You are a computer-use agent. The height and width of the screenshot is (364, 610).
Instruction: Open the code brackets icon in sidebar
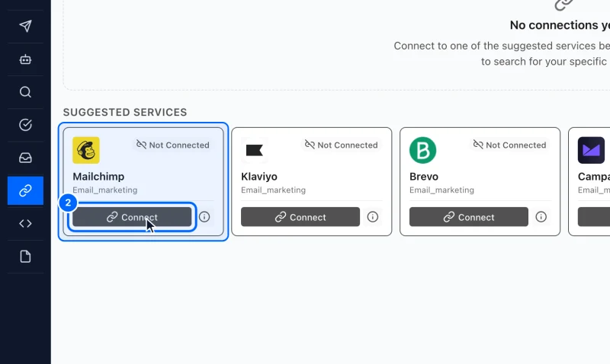pos(25,223)
